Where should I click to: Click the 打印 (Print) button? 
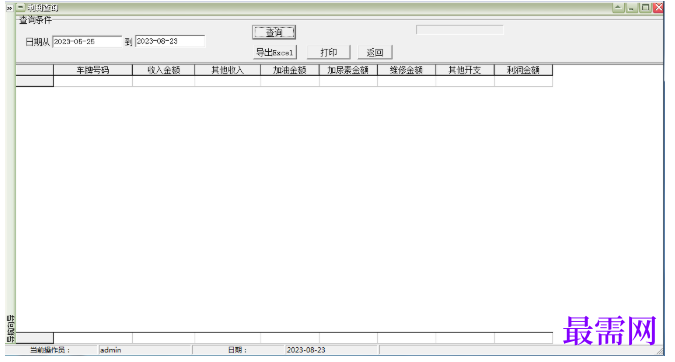coord(328,53)
